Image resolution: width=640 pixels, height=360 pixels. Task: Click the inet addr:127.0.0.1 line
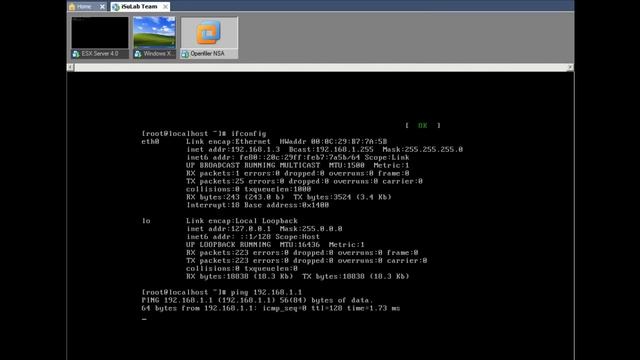point(264,229)
